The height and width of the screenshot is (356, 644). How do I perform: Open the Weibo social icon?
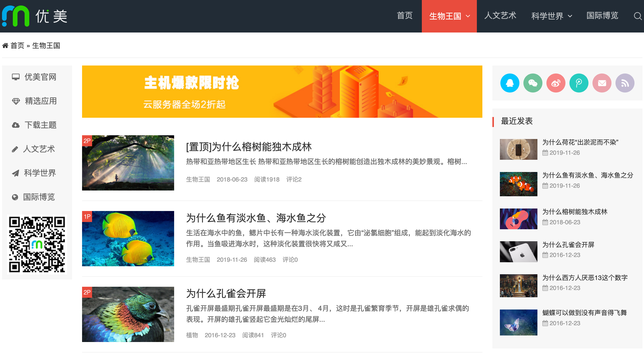pyautogui.click(x=556, y=83)
